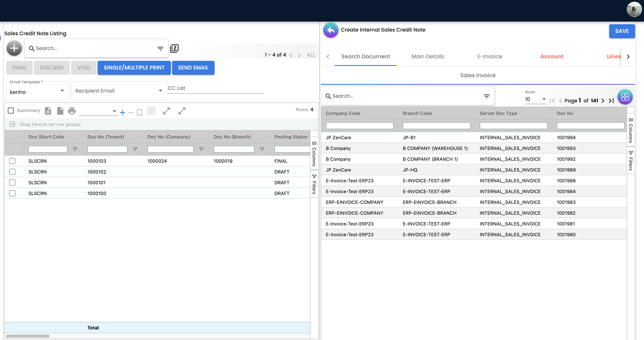Open filter for Doc No (Tenant) column
The width and height of the screenshot is (644, 340).
click(135, 149)
